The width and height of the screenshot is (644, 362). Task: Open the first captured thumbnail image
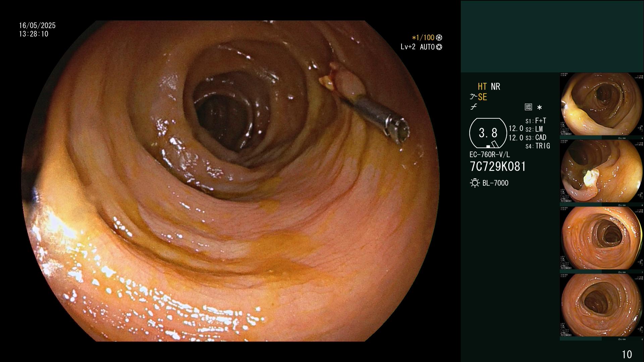coord(601,105)
